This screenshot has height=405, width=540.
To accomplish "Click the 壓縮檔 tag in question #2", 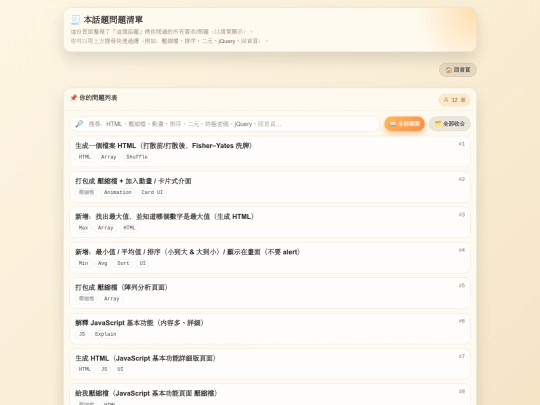I will pos(86,192).
